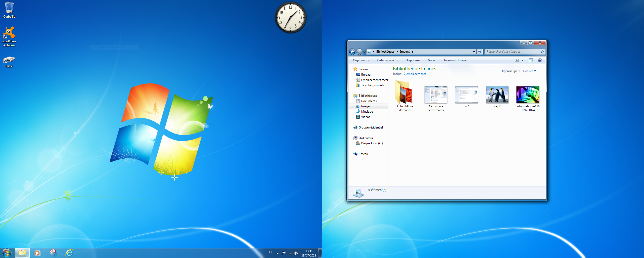Click the Windows Explorer taskbar button
The width and height of the screenshot is (644, 258).
pos(22,253)
